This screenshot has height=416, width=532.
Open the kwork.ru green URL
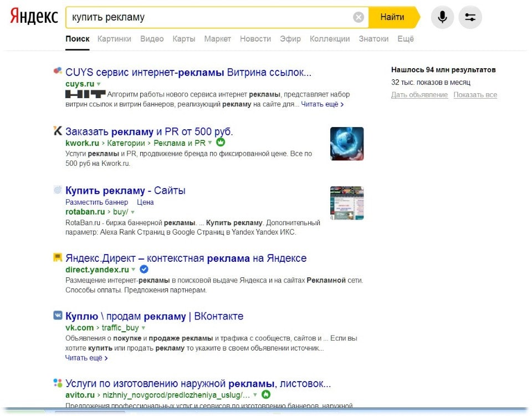pos(82,143)
